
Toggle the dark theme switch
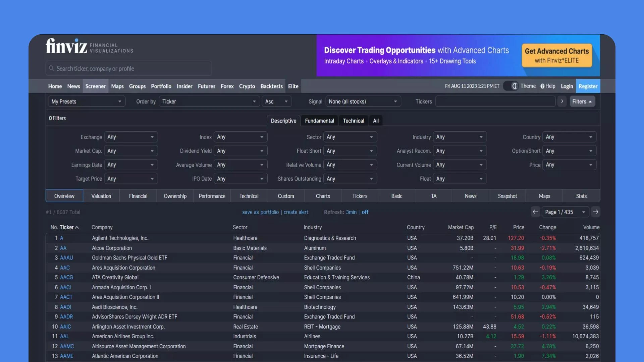point(511,86)
